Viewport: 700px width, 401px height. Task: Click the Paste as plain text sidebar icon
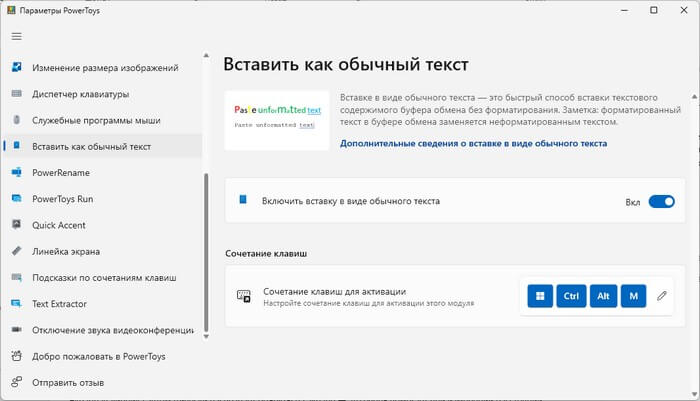[x=17, y=146]
